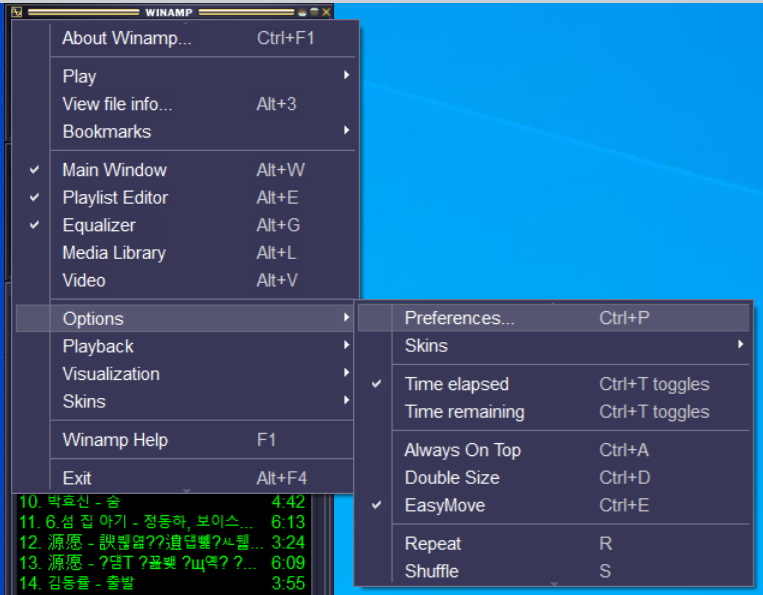Expand the Visualization submenu

point(185,374)
